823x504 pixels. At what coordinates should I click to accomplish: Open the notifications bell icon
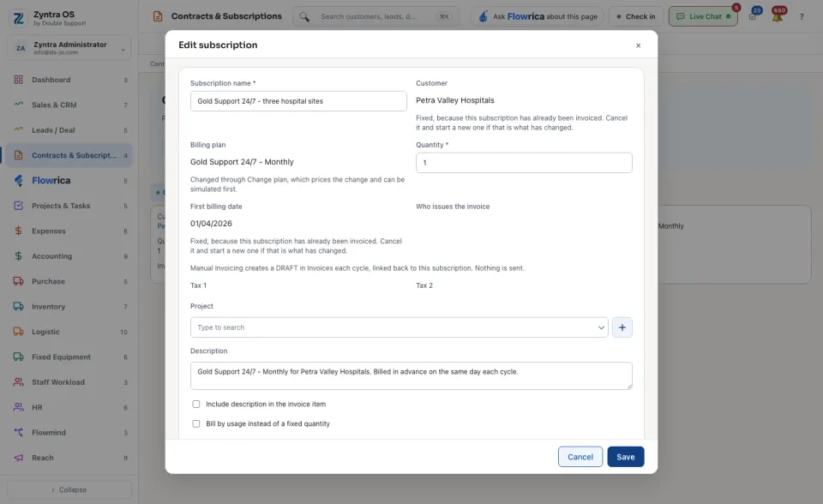[778, 16]
